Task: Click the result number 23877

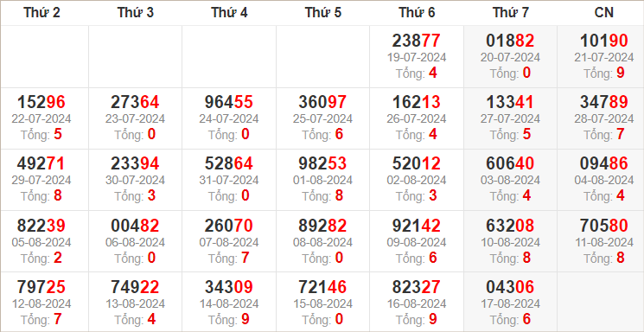Action: [417, 41]
